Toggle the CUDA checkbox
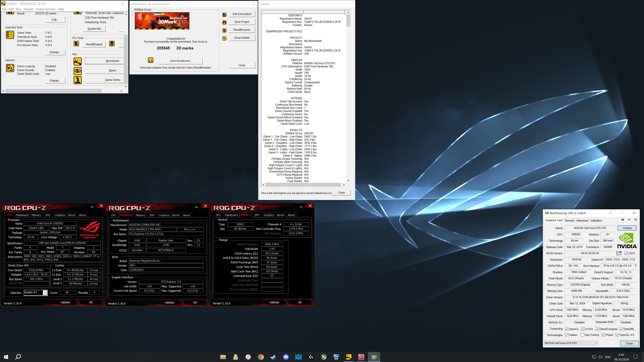Viewport: 644px width, 362px height. [x=583, y=329]
